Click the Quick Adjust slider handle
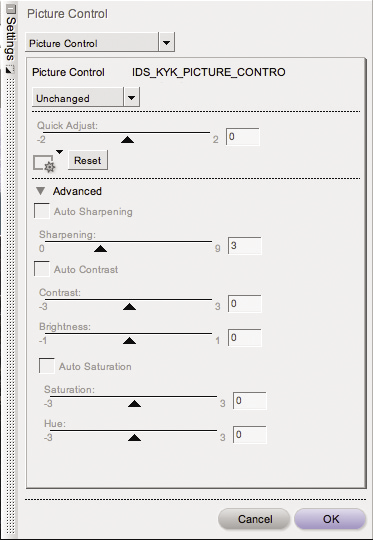The width and height of the screenshot is (373, 540). 127,139
